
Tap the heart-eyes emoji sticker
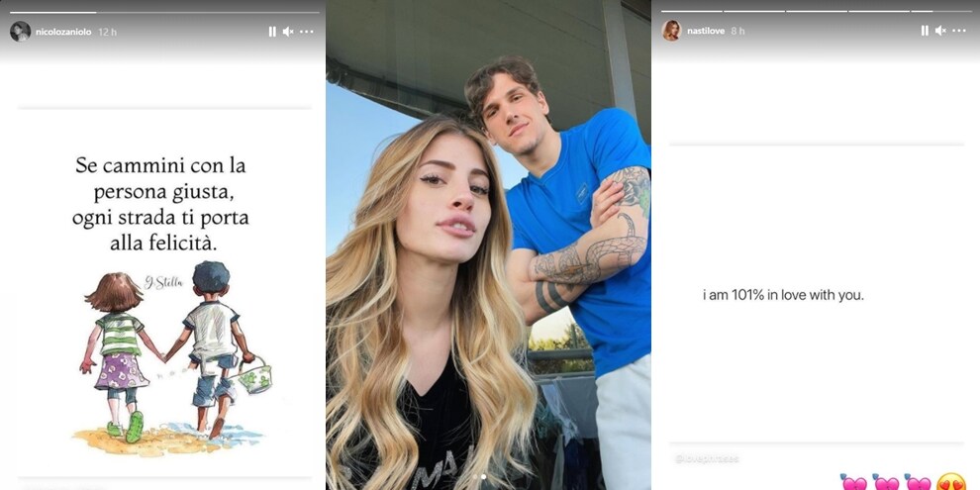tap(951, 483)
